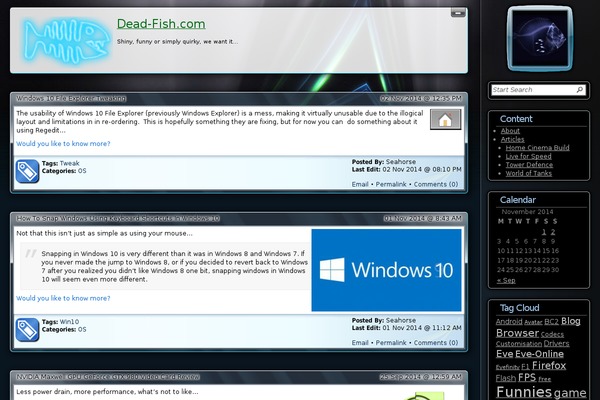Image resolution: width=600 pixels, height=400 pixels.
Task: Click the November 2014 calendar caption
Action: point(527,212)
